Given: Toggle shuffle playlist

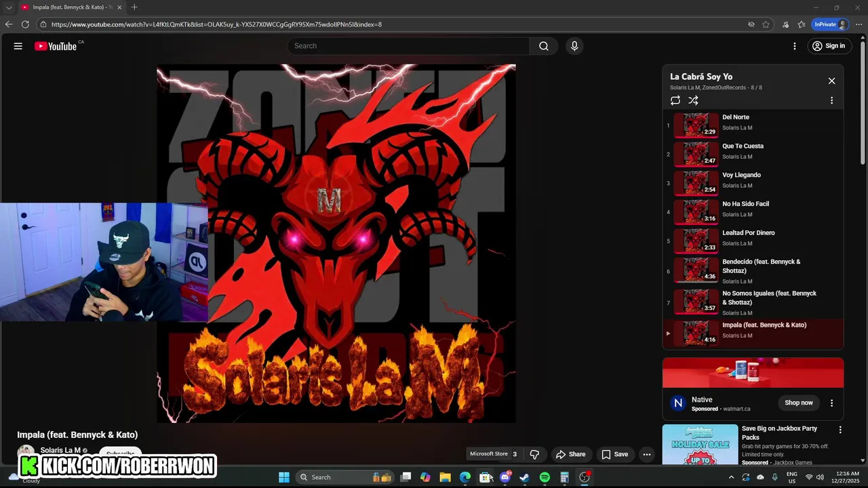Looking at the screenshot, I should pyautogui.click(x=693, y=100).
